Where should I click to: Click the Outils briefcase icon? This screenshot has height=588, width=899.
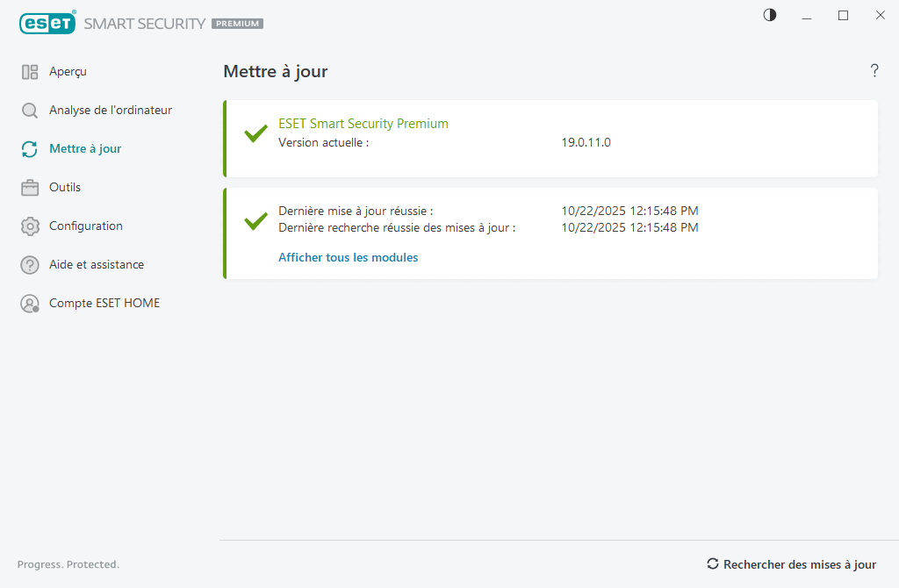pos(30,188)
